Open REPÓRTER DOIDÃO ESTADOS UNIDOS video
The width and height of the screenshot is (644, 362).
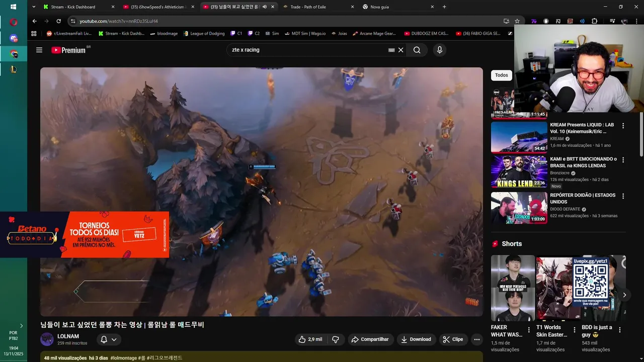[x=519, y=208]
